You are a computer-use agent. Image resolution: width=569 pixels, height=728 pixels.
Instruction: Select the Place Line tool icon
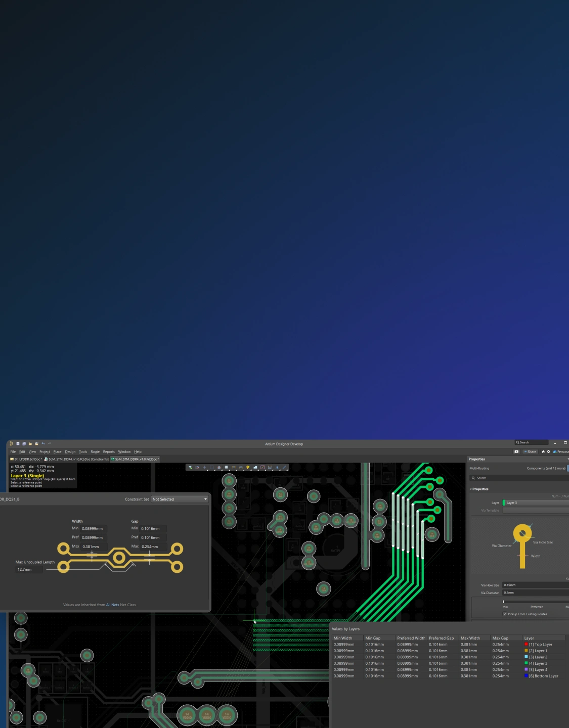[x=284, y=468]
